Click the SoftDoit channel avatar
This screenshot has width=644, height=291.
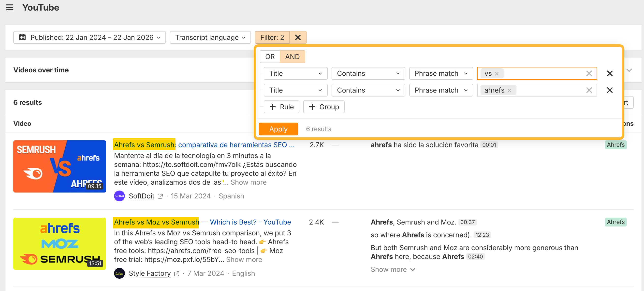[x=119, y=196]
